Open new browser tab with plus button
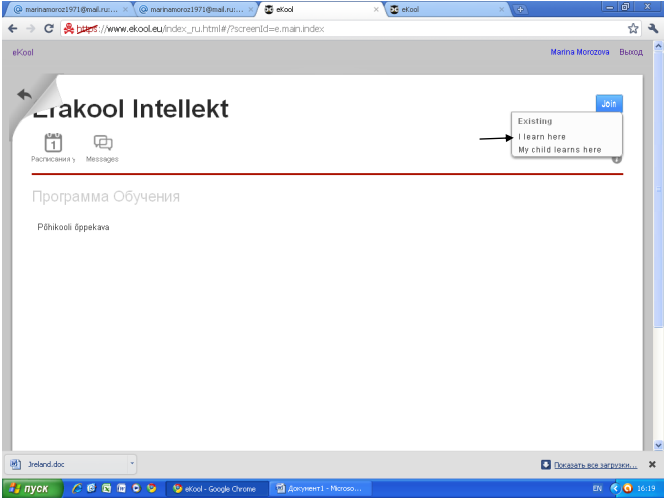The image size is (665, 498). [520, 9]
